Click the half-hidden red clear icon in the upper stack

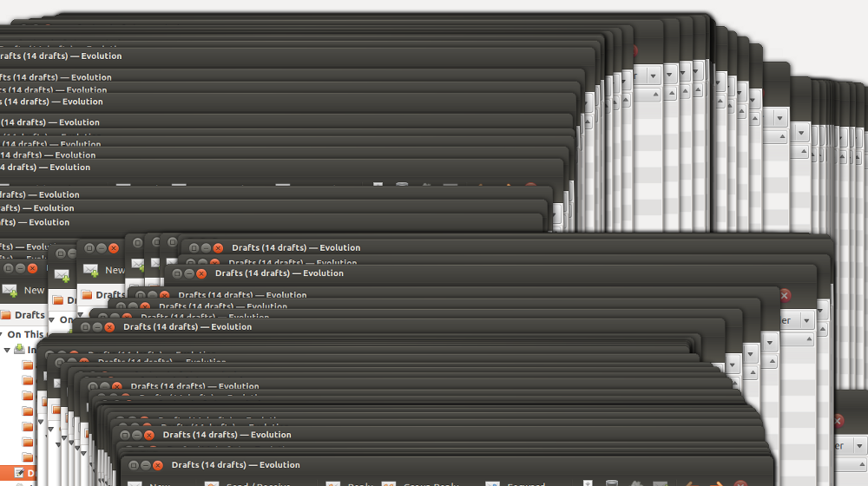click(x=635, y=51)
